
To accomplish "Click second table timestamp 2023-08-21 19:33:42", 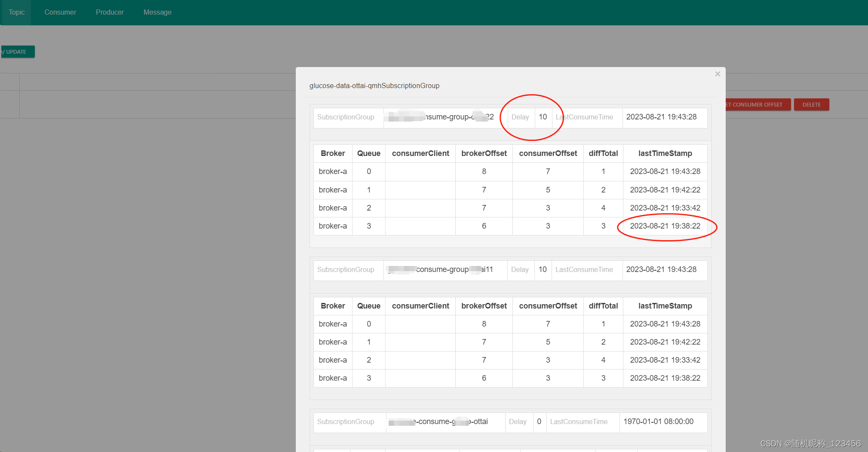I will (665, 360).
